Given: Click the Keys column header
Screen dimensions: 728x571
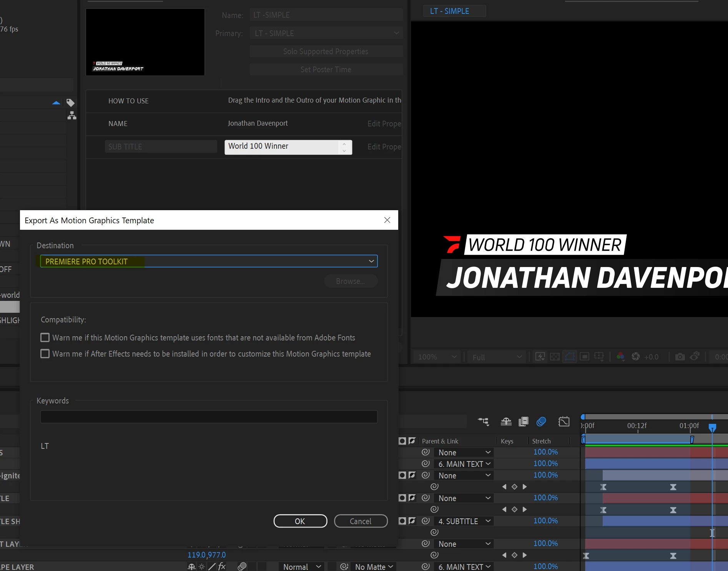Looking at the screenshot, I should click(x=507, y=441).
